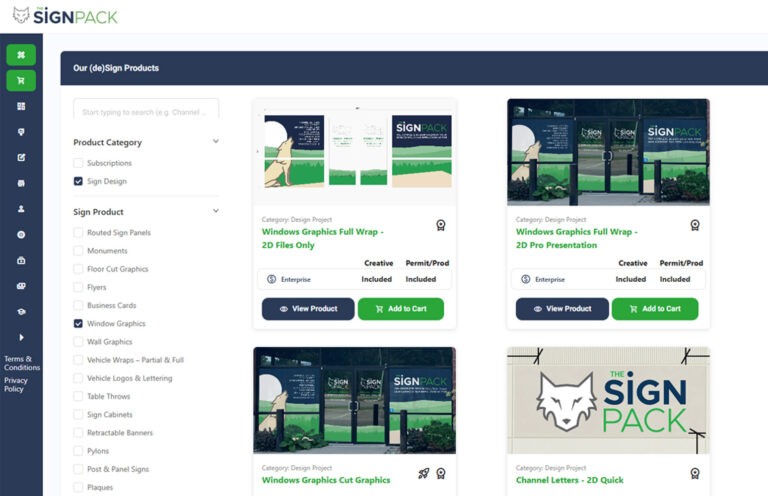Uncheck the Window Graphics filter
Viewport: 768px width, 496px height.
[78, 324]
